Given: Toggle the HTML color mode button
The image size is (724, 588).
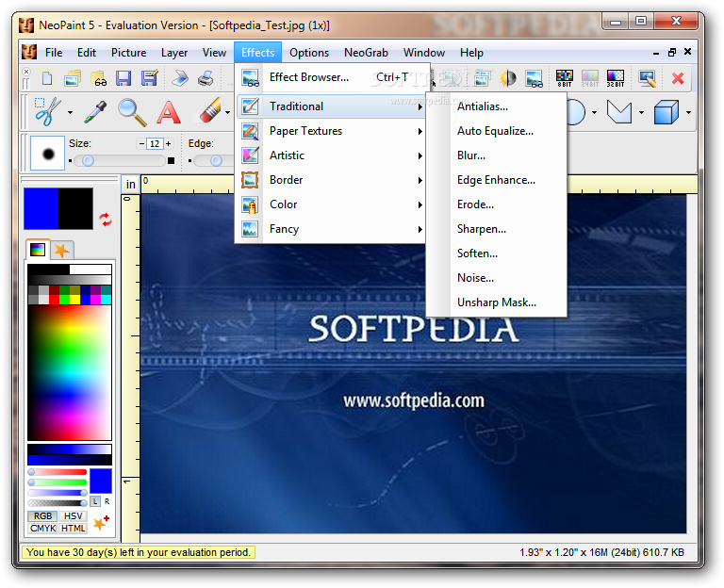Looking at the screenshot, I should click(x=73, y=528).
